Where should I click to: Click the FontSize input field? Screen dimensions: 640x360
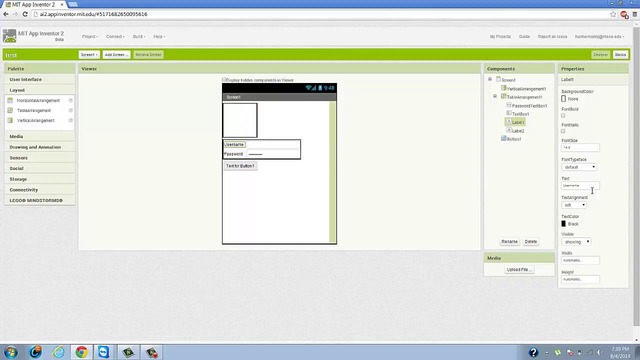580,147
